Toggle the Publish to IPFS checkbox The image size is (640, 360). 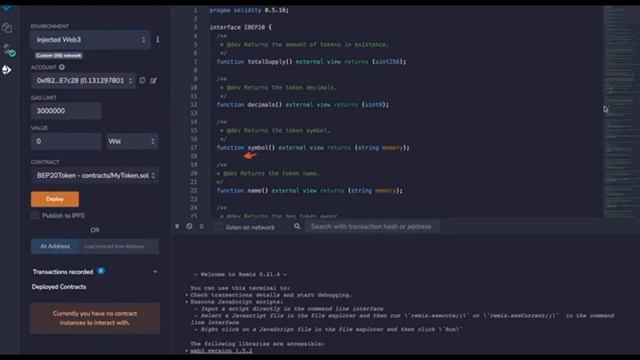click(35, 216)
